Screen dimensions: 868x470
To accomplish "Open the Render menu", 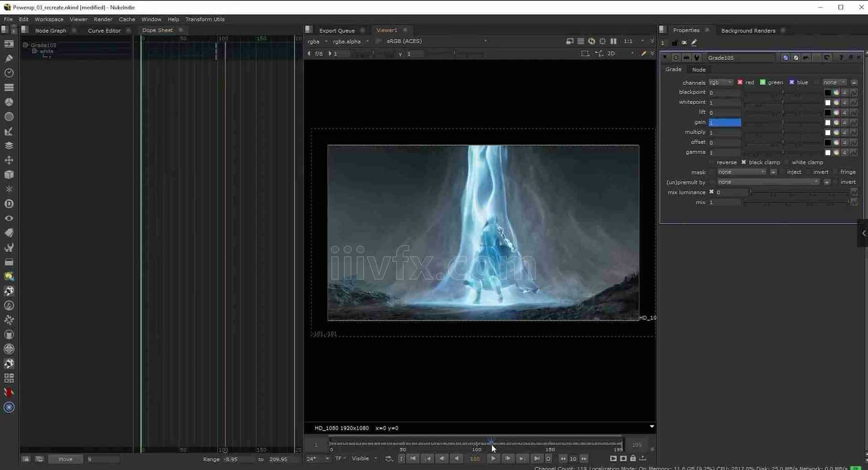I will point(103,19).
